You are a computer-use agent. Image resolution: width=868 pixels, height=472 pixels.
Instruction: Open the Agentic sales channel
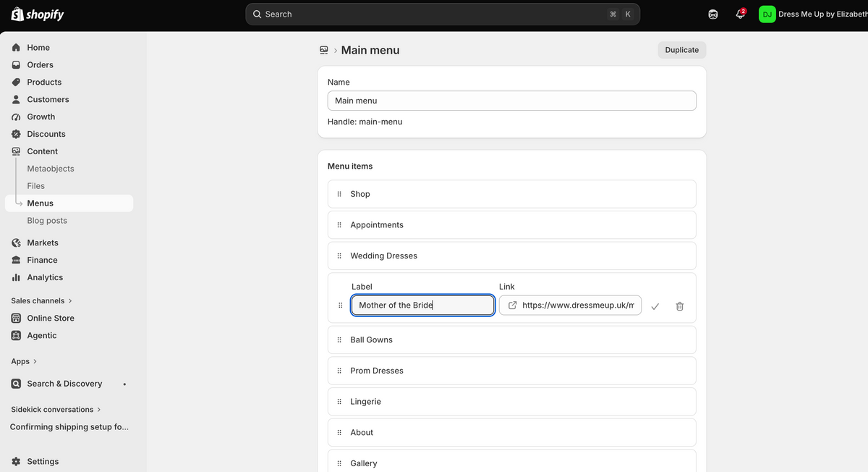[x=69, y=335]
